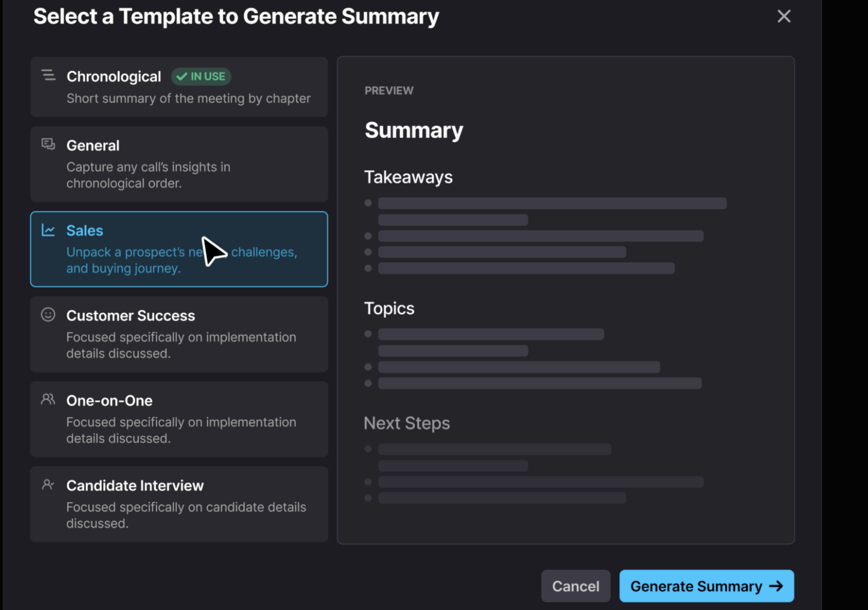Click the Candidate Interview person icon
The width and height of the screenshot is (868, 610).
pos(48,484)
